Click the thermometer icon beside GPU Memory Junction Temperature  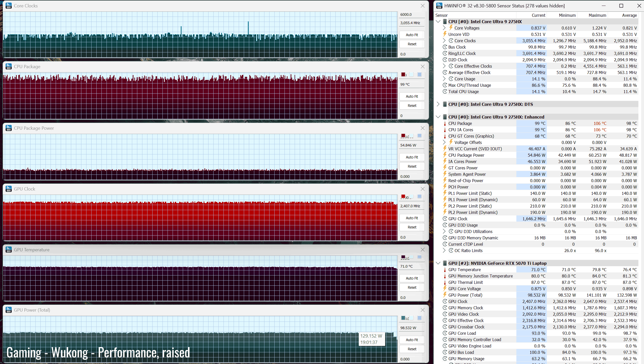point(445,276)
